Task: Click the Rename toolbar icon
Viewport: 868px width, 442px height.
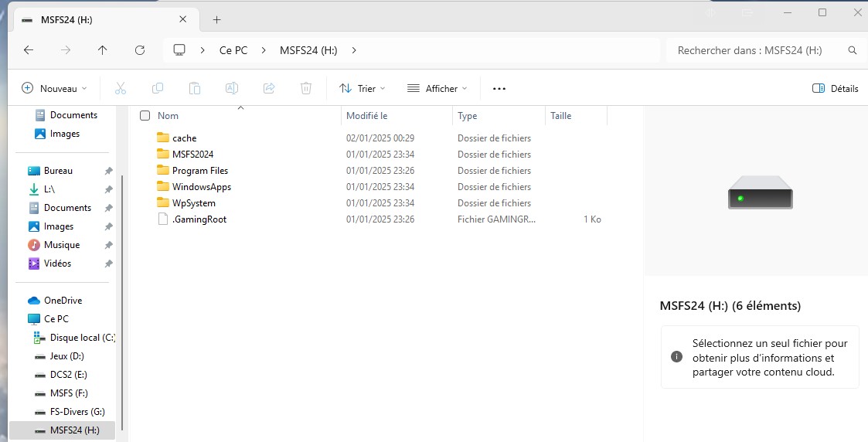Action: pos(231,89)
